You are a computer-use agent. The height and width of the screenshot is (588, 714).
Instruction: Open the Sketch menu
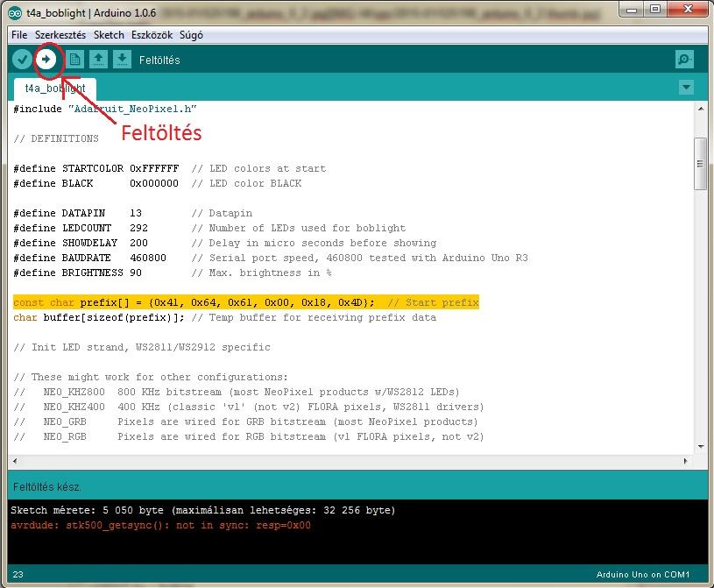(109, 35)
